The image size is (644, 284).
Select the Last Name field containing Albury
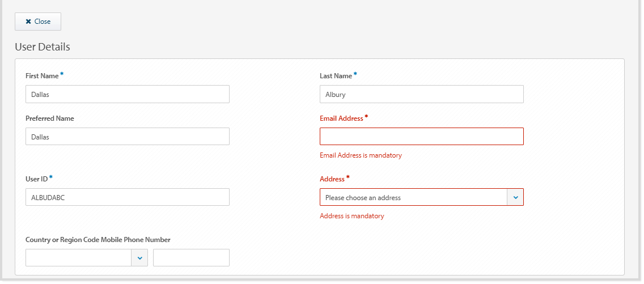click(421, 94)
